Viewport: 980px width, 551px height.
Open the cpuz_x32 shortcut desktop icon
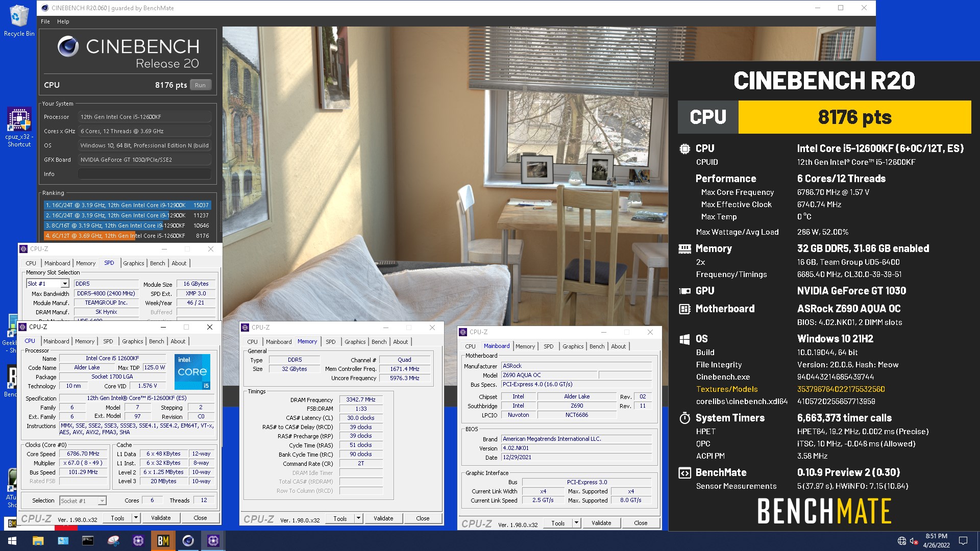(19, 128)
